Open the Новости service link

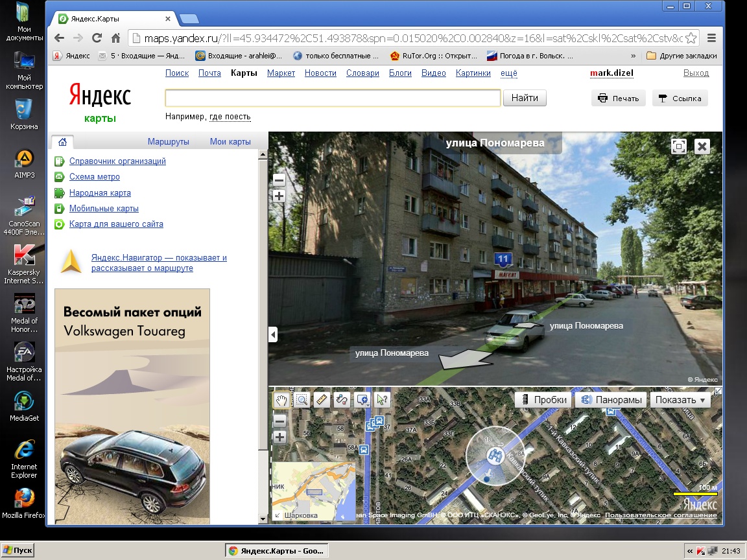[x=320, y=73]
